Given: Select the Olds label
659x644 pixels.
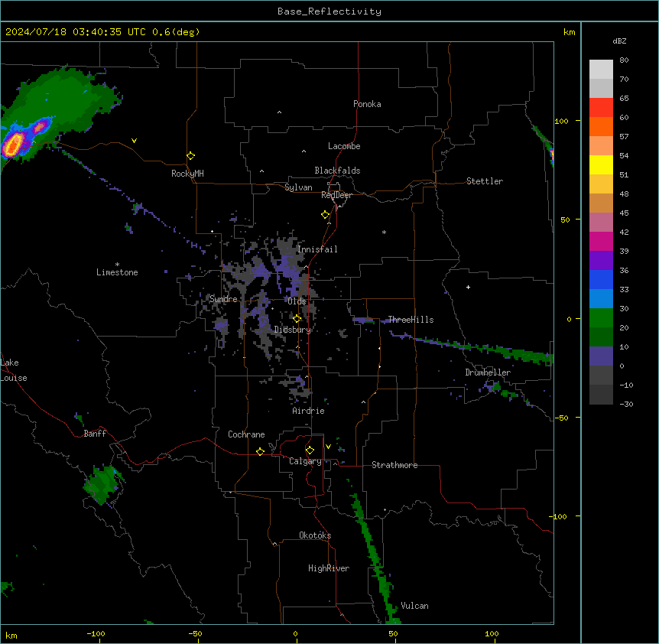Looking at the screenshot, I should click(297, 301).
